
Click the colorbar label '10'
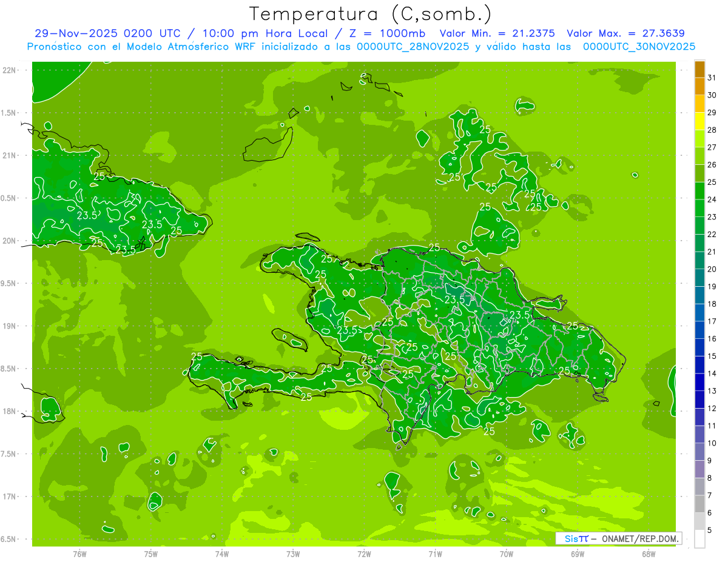(712, 443)
